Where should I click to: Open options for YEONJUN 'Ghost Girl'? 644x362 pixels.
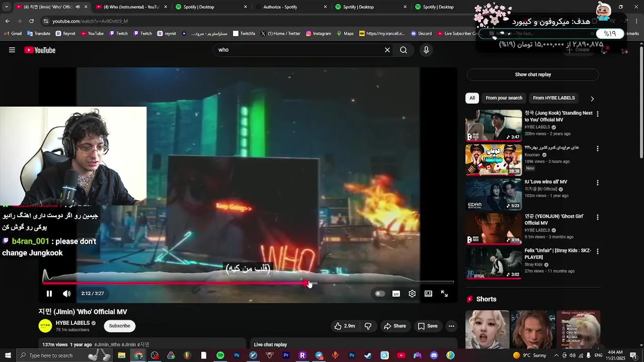(x=598, y=217)
